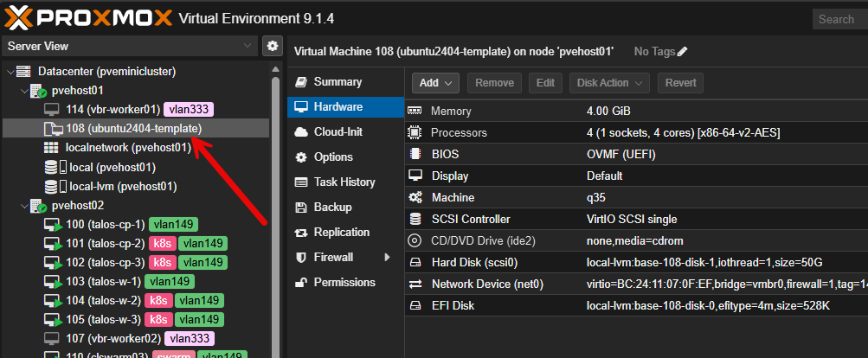The image size is (868, 358).
Task: Click the localnetwork grid icon
Action: coord(52,148)
